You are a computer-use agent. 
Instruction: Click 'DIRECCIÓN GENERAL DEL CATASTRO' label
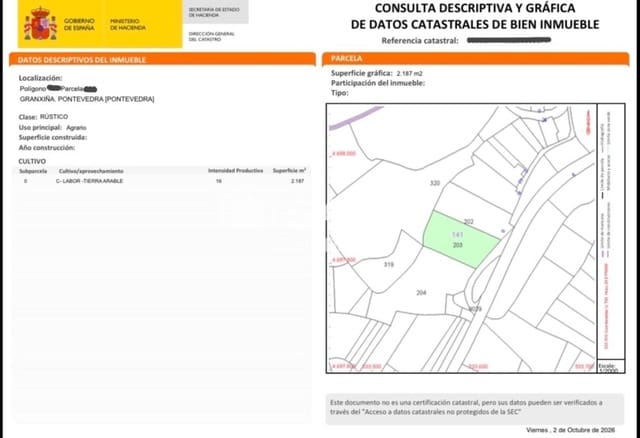pos(211,36)
